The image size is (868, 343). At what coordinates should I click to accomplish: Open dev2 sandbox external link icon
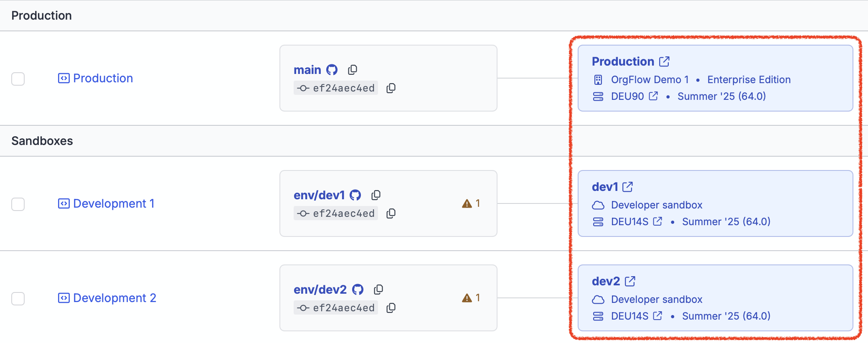[x=630, y=281]
